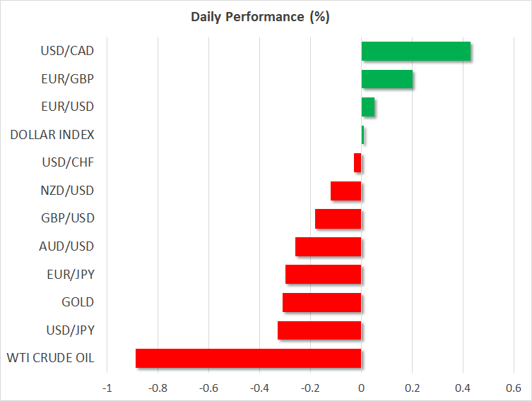Click the green EUR/GBP bar
The height and width of the screenshot is (401, 532).
click(x=386, y=79)
